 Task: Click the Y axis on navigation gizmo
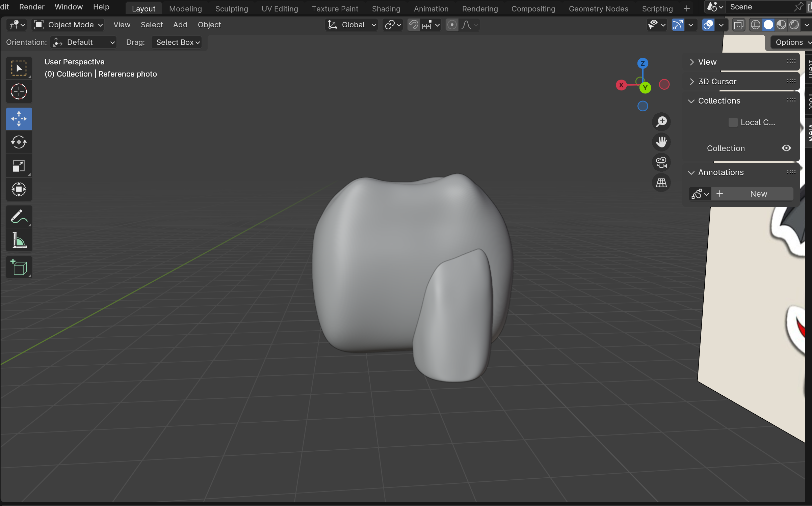pyautogui.click(x=645, y=88)
